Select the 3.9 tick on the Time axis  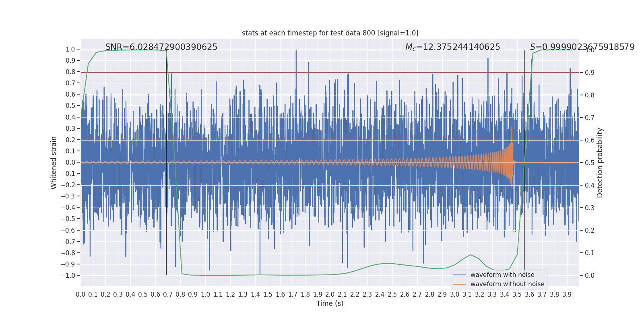pos(567,294)
